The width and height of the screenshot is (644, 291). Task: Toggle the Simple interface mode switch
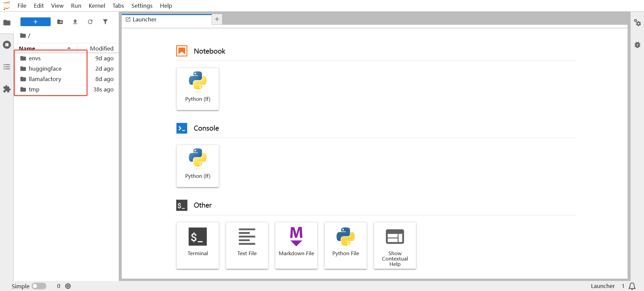click(x=39, y=286)
